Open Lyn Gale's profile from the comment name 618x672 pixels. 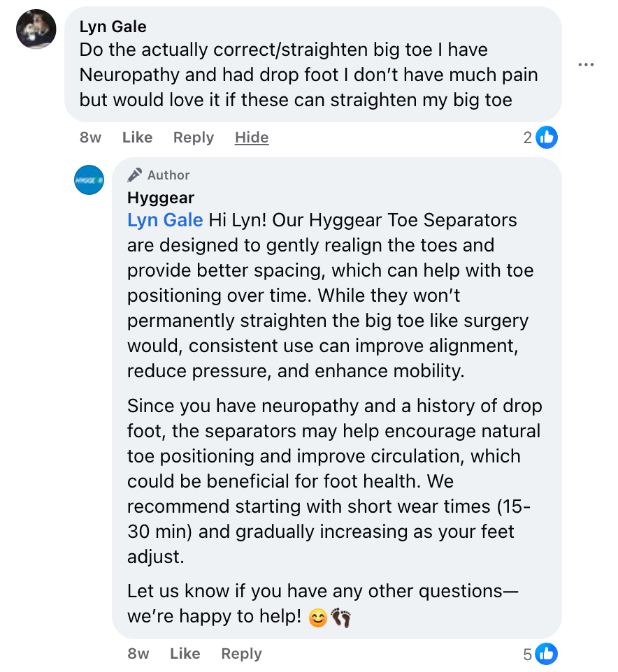pos(113,27)
